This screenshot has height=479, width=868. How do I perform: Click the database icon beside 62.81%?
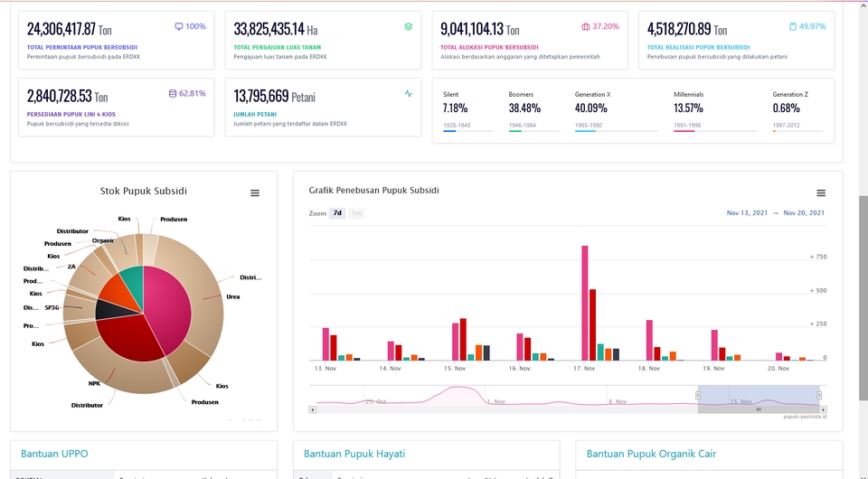click(x=173, y=93)
